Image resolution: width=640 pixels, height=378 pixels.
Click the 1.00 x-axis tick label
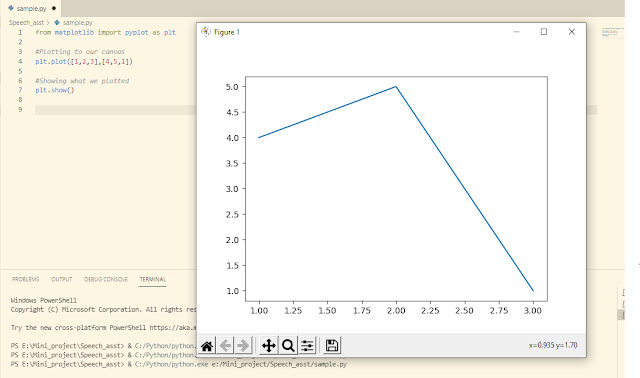pos(259,311)
